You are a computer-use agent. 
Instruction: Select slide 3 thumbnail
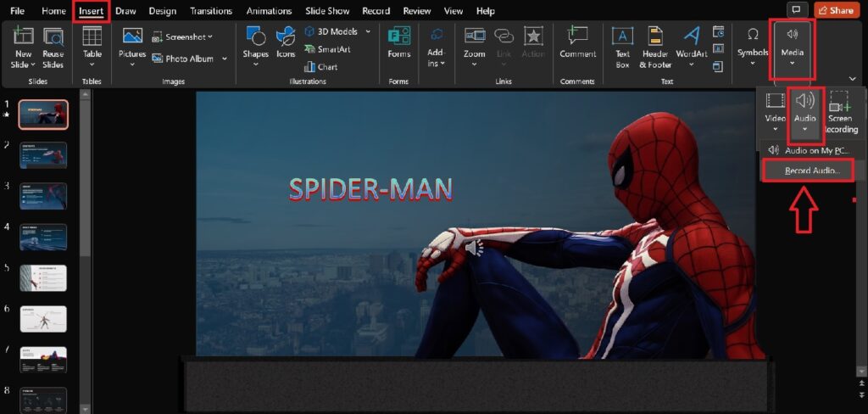tap(43, 196)
